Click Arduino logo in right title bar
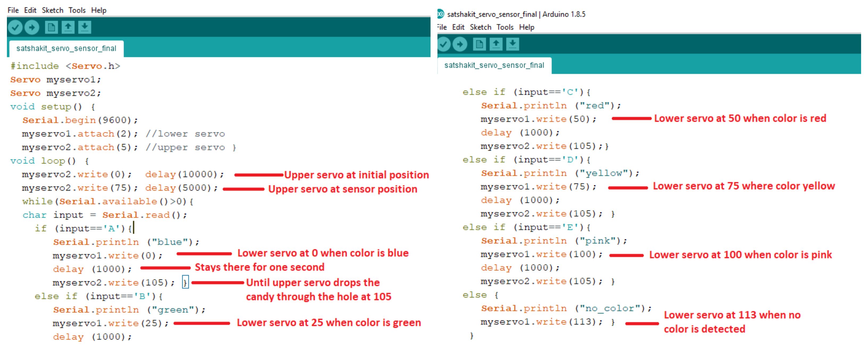868x350 pixels. click(440, 14)
